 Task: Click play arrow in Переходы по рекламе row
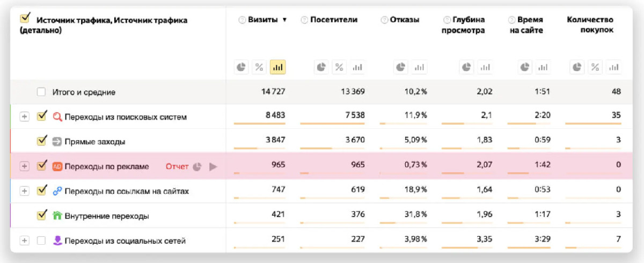pos(213,166)
